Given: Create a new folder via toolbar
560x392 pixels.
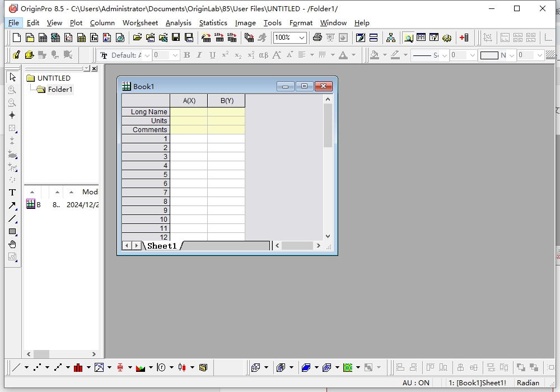Looking at the screenshot, I should (x=30, y=38).
